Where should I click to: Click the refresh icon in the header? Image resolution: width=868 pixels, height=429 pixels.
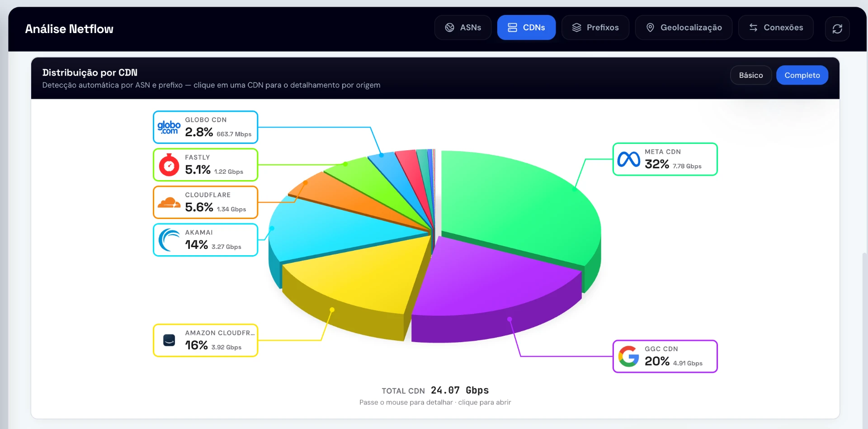tap(837, 29)
